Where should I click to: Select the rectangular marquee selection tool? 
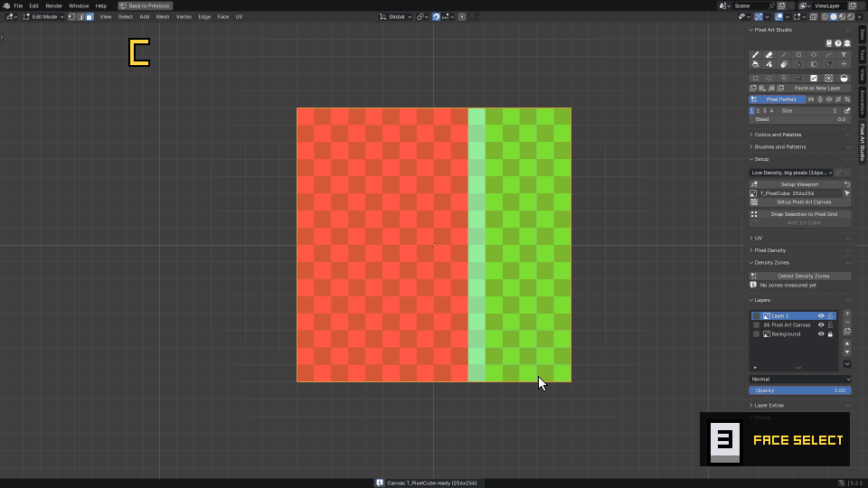click(x=755, y=78)
